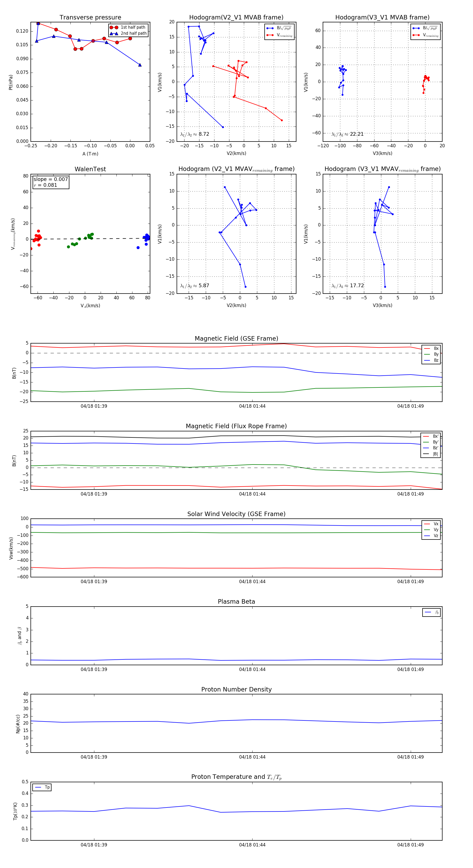Click the Hodogram V2_V1 MVAV remaining frame title
The width and height of the screenshot is (473, 868).
pyautogui.click(x=236, y=169)
